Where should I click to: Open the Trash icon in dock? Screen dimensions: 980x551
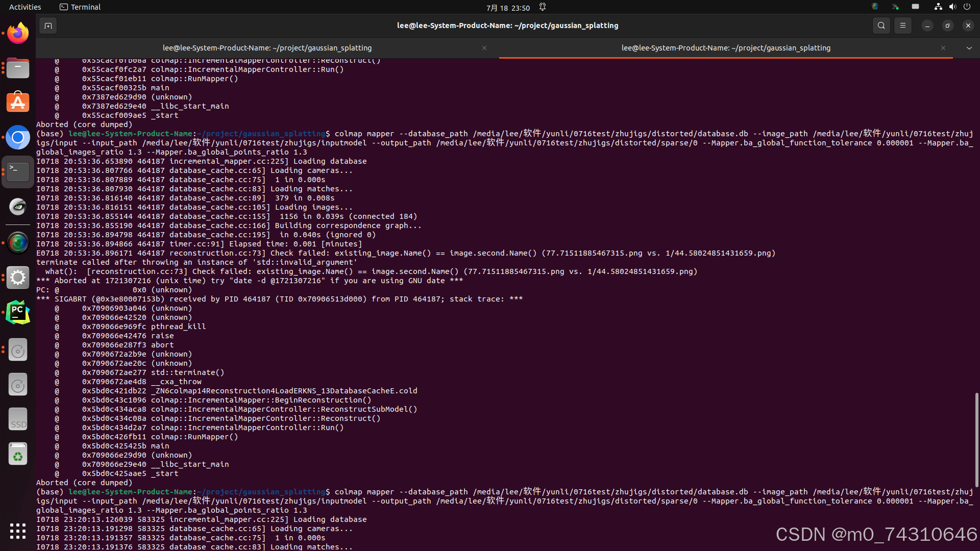click(x=18, y=454)
